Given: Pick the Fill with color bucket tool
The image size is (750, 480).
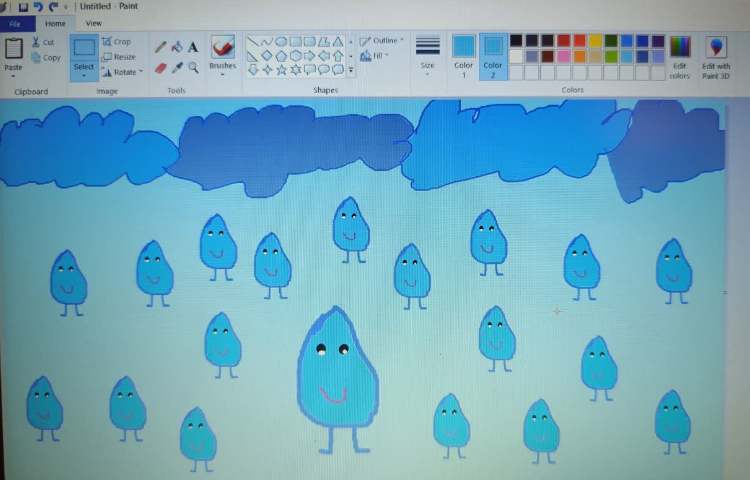Looking at the screenshot, I should (177, 47).
